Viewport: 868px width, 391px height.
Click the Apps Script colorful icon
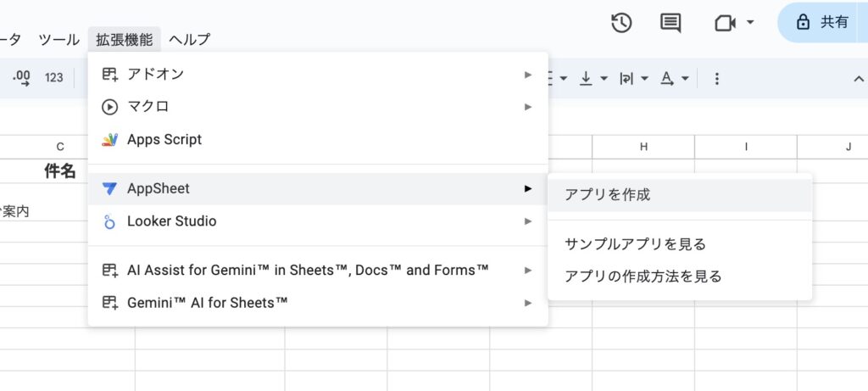109,140
